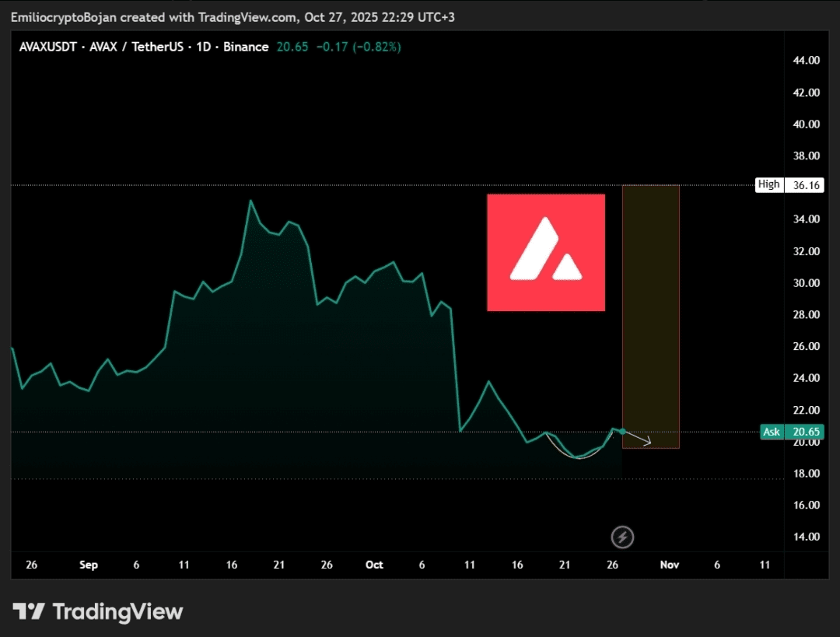This screenshot has width=840, height=637.
Task: Click the 36.16 high value label
Action: coord(805,185)
